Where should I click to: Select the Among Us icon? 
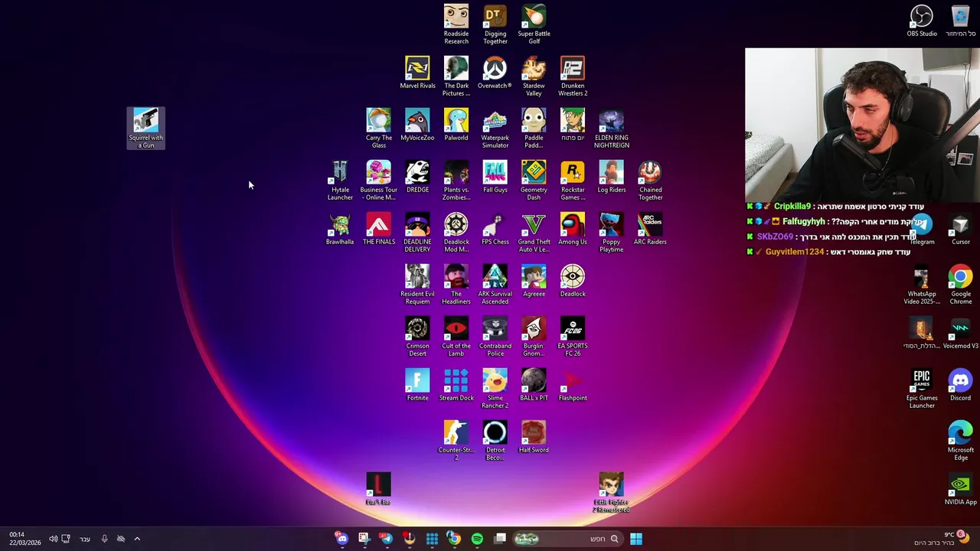point(573,229)
